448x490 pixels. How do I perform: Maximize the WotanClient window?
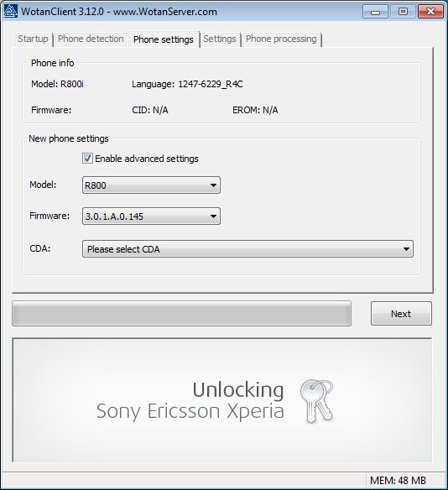[403, 12]
